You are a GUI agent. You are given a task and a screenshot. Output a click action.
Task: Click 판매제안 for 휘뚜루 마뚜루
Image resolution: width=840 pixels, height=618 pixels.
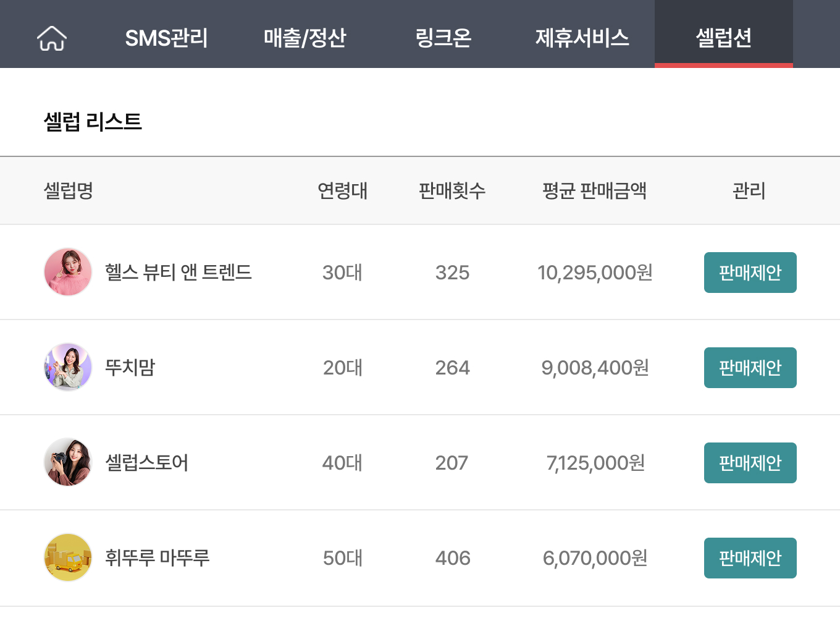pos(750,557)
